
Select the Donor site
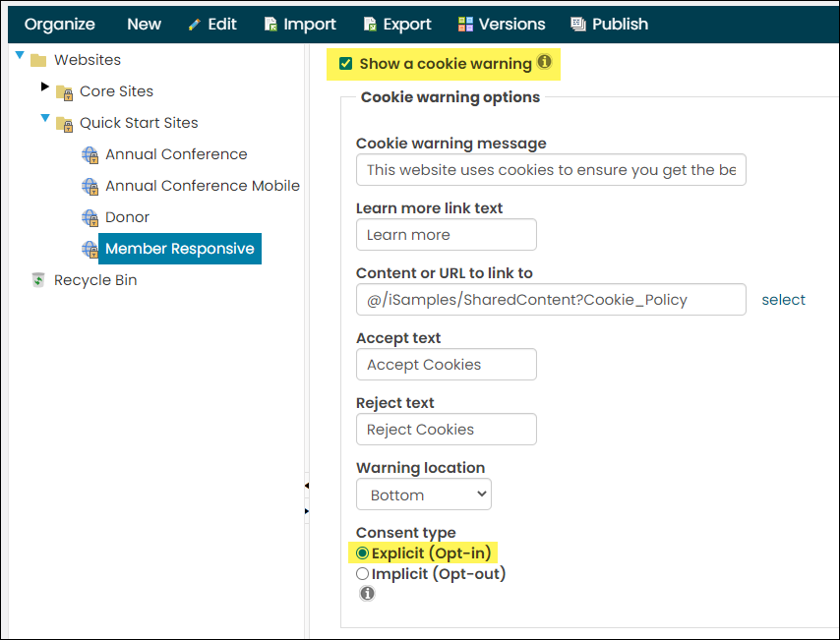coord(127,217)
